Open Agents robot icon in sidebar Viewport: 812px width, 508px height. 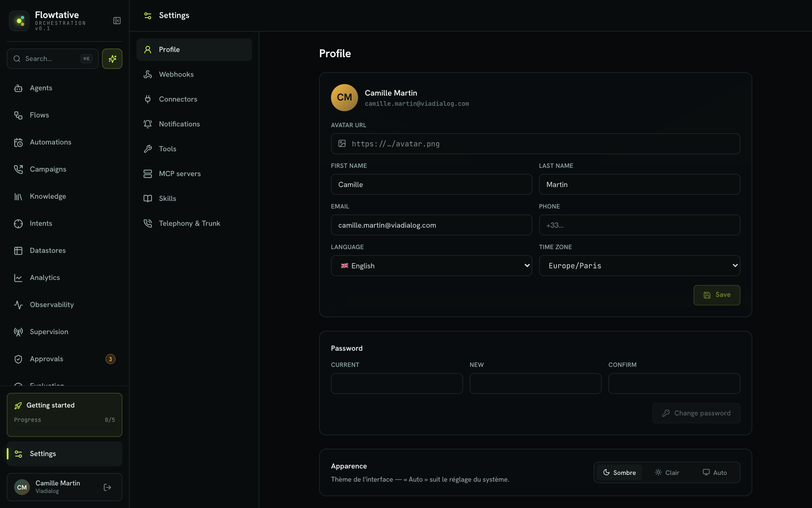[18, 88]
